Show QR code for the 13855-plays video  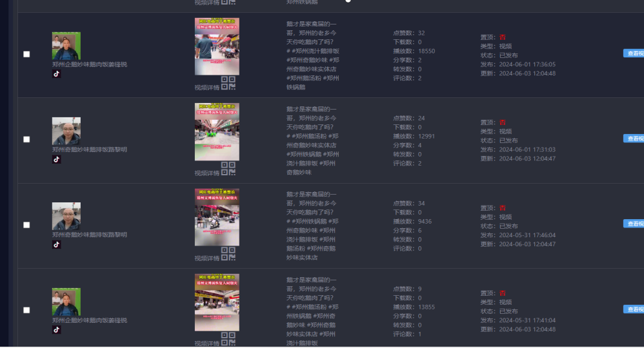[228, 339]
